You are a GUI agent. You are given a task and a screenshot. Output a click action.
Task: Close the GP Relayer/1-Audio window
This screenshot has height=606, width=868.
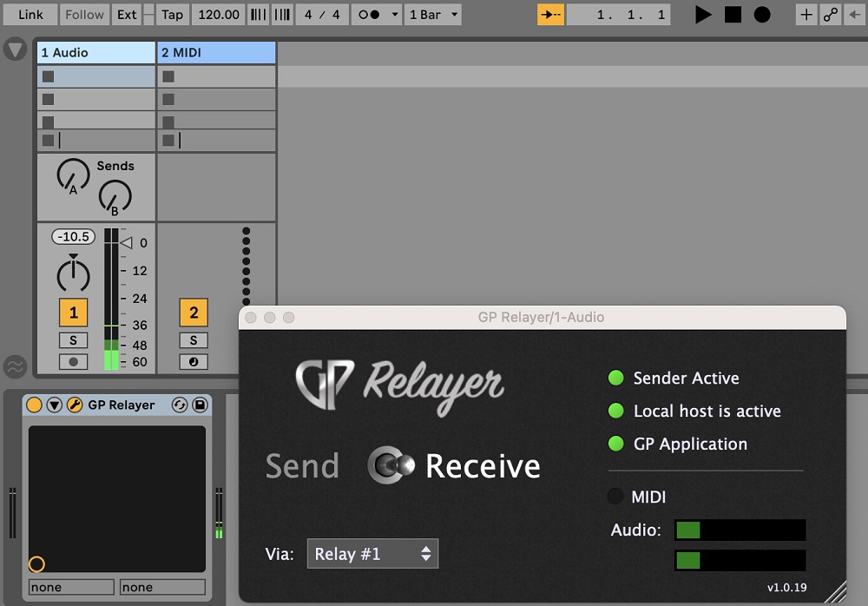(251, 318)
